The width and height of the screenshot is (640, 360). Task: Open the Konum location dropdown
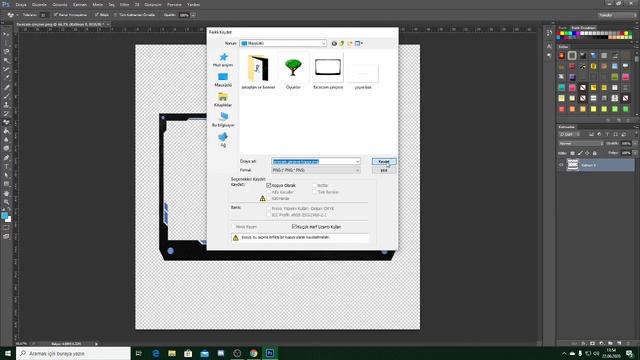(283, 43)
